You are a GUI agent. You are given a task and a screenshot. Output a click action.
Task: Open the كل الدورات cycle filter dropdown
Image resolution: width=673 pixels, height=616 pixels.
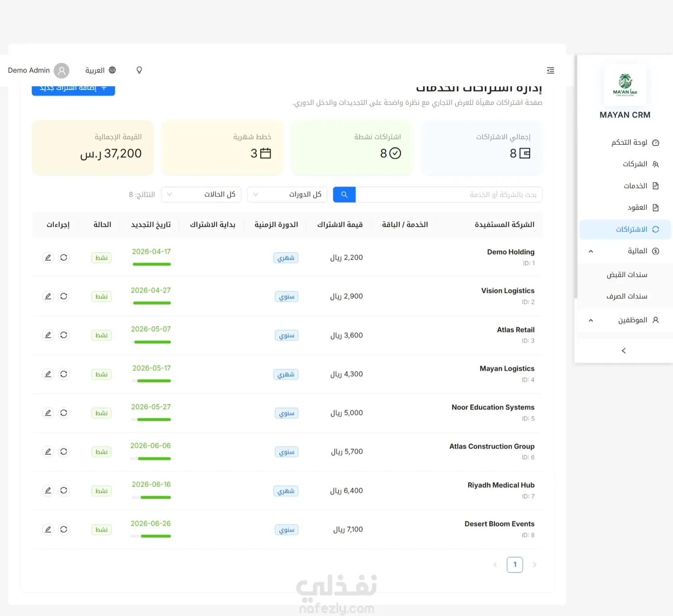(287, 194)
